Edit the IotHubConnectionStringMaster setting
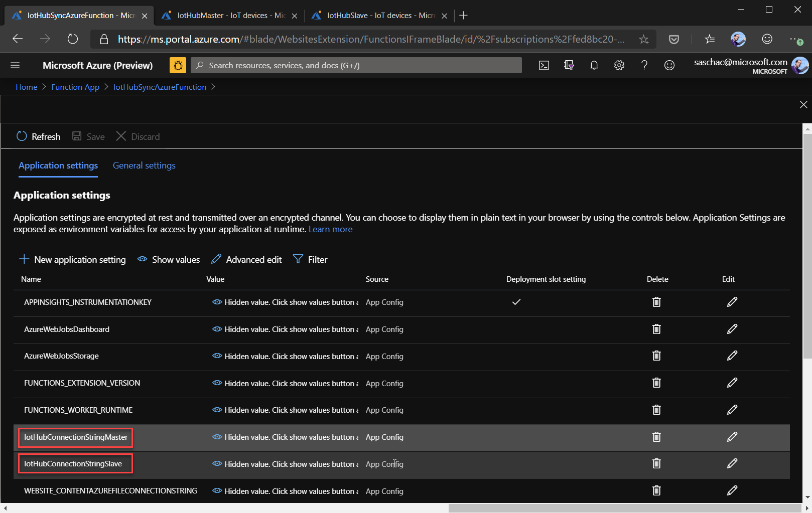812x513 pixels. point(732,437)
